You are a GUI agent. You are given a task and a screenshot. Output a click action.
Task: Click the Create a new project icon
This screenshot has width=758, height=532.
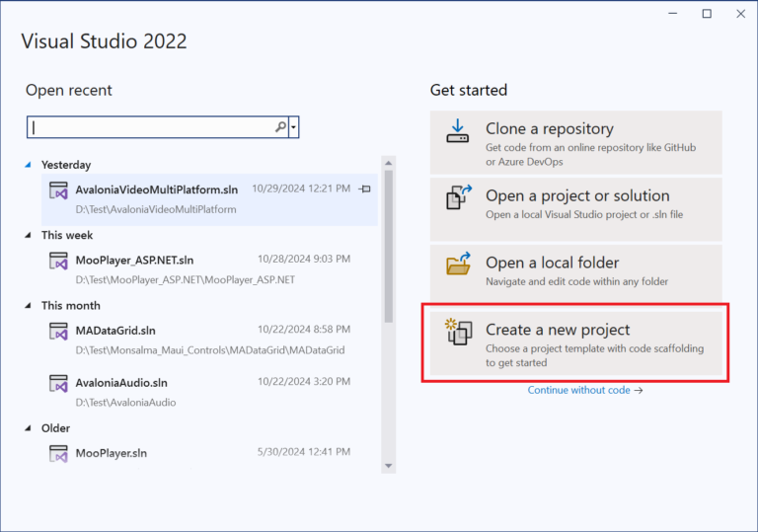(x=459, y=333)
